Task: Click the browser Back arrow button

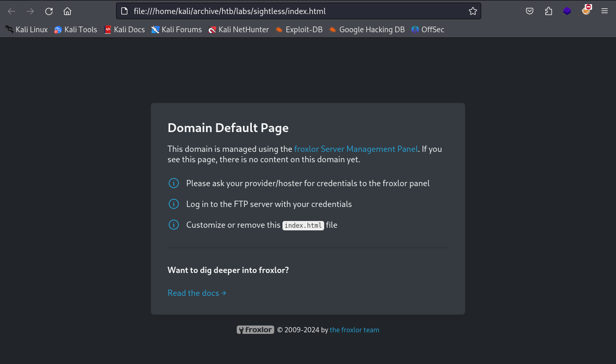Action: coord(11,11)
